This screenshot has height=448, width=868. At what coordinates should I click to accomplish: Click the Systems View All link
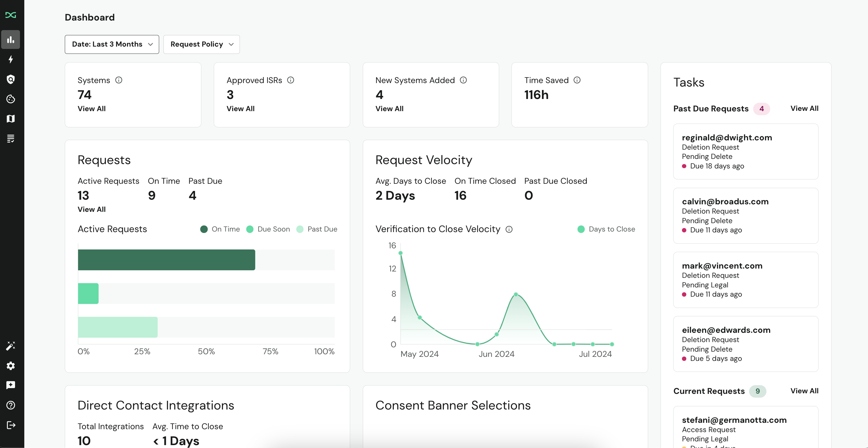click(91, 108)
